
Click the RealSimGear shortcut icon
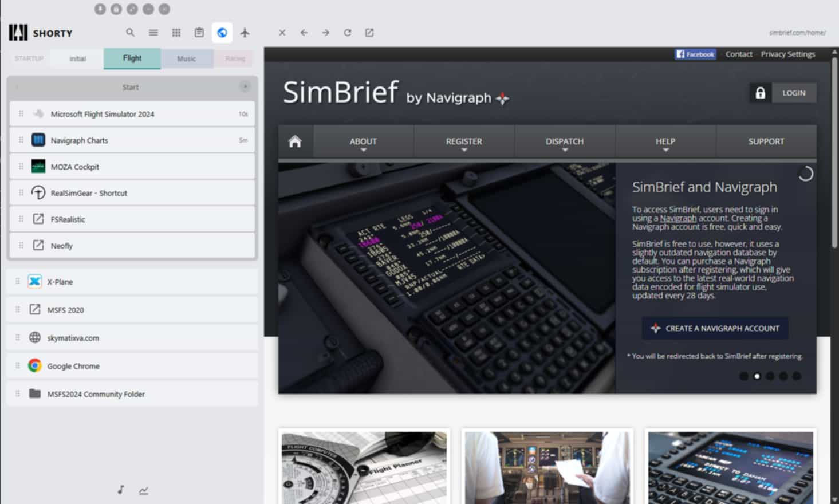click(38, 192)
